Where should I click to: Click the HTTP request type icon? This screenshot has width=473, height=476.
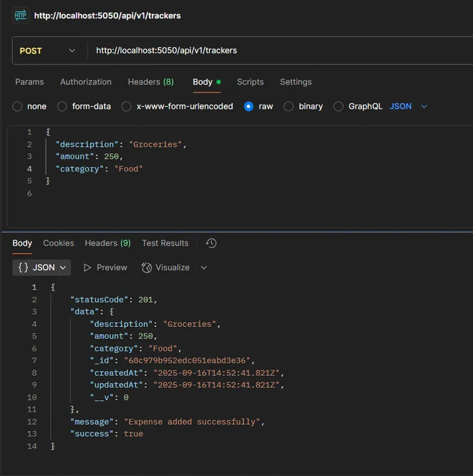[x=20, y=15]
